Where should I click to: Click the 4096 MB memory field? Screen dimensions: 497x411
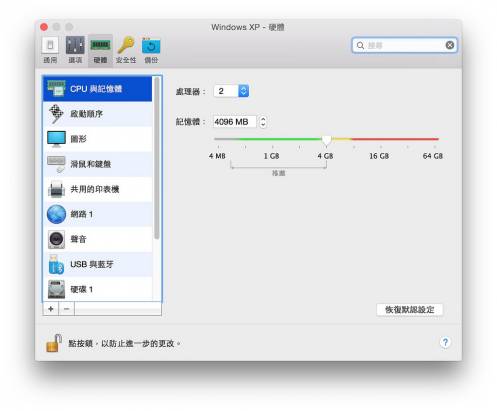click(235, 122)
